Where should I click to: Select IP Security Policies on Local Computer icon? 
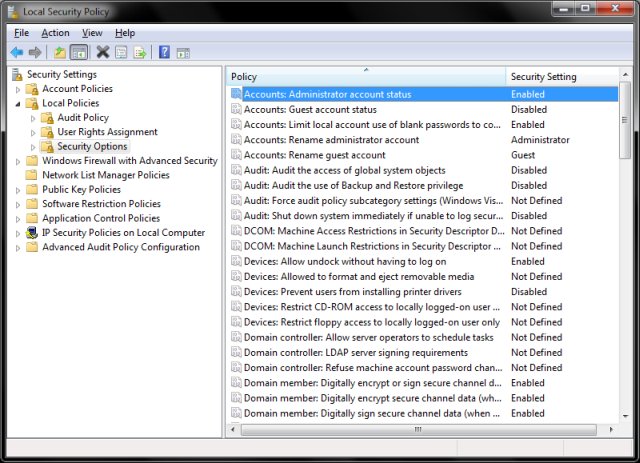[x=31, y=233]
